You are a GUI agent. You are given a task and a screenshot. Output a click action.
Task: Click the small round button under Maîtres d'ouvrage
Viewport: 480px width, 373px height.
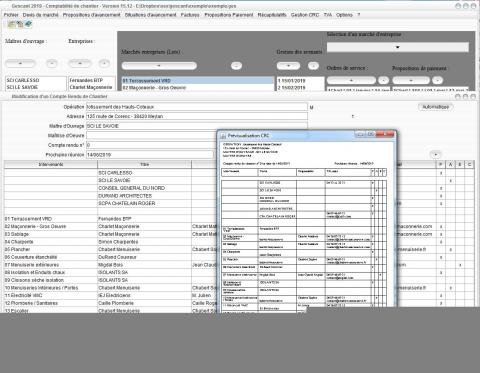point(52,63)
